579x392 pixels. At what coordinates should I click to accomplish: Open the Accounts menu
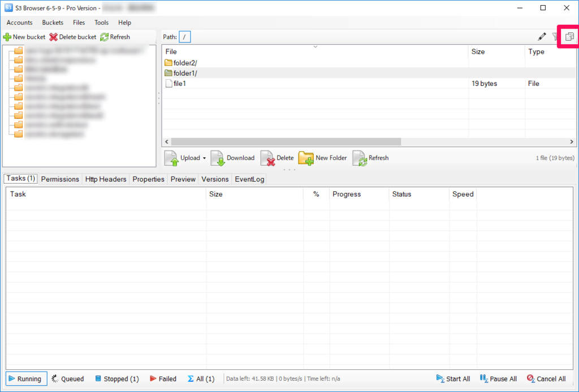click(20, 23)
